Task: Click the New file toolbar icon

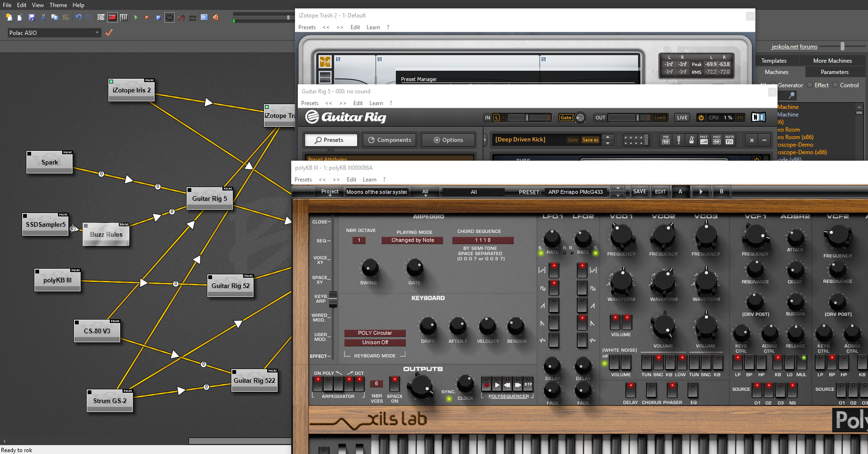Action: click(9, 17)
